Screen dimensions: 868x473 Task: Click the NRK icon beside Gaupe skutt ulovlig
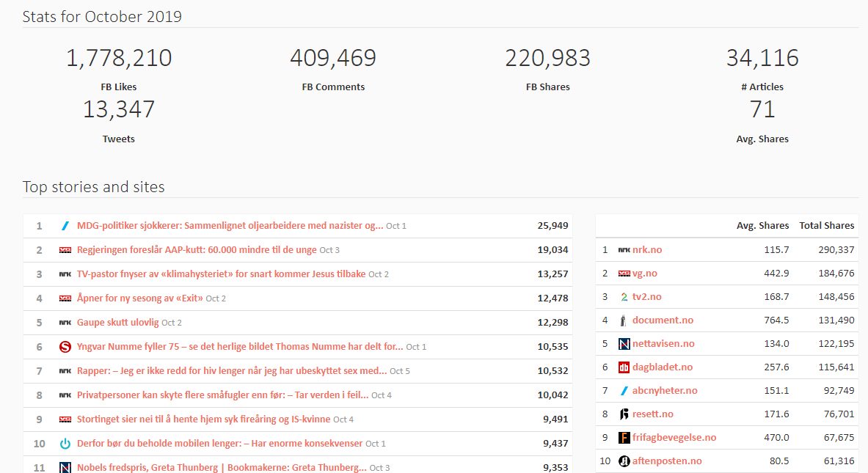65,323
